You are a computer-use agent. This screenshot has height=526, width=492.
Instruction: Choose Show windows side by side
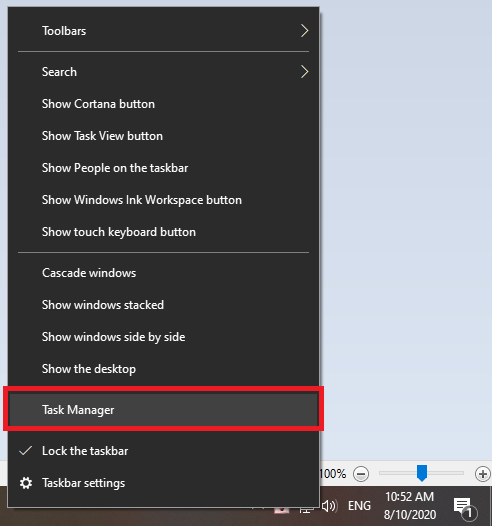coord(163,337)
